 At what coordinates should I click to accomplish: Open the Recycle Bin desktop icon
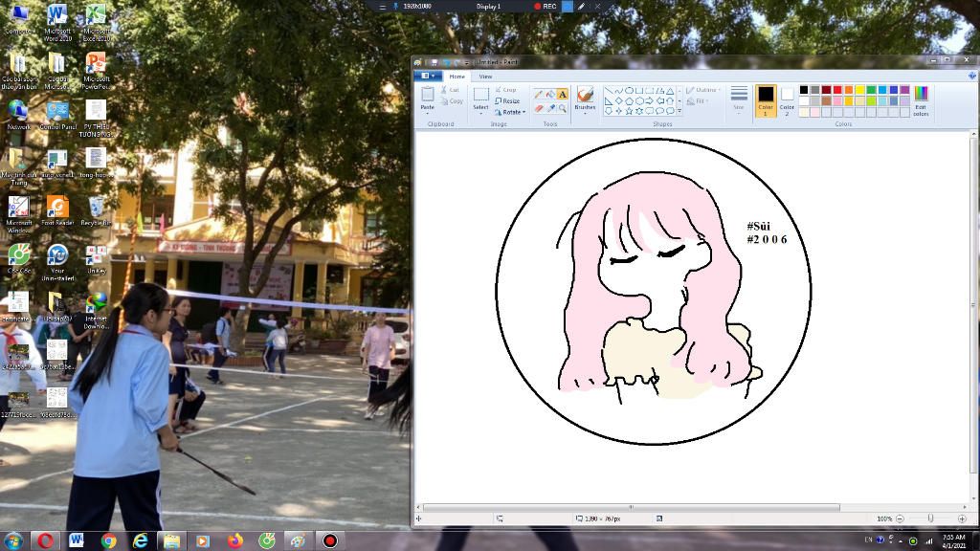point(96,210)
